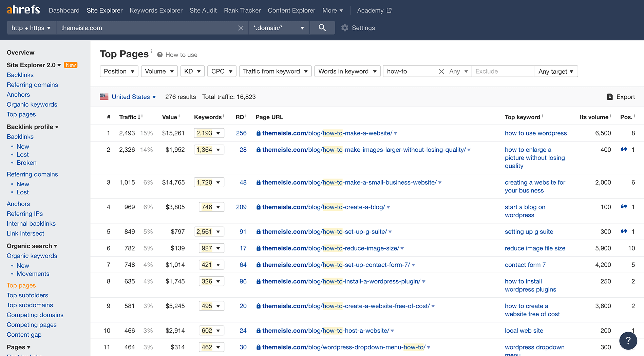Click the United States flag icon
Viewport: 644px width, 356px height.
(x=104, y=97)
